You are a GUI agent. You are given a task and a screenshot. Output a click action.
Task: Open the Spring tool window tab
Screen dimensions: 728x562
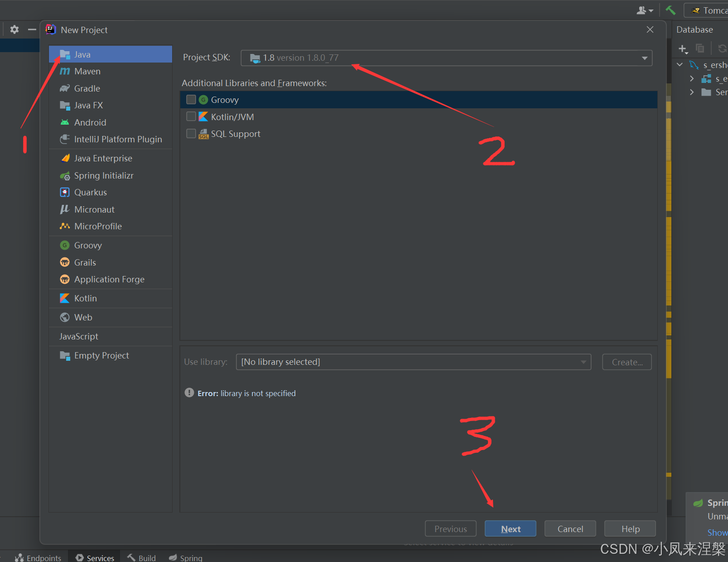185,557
